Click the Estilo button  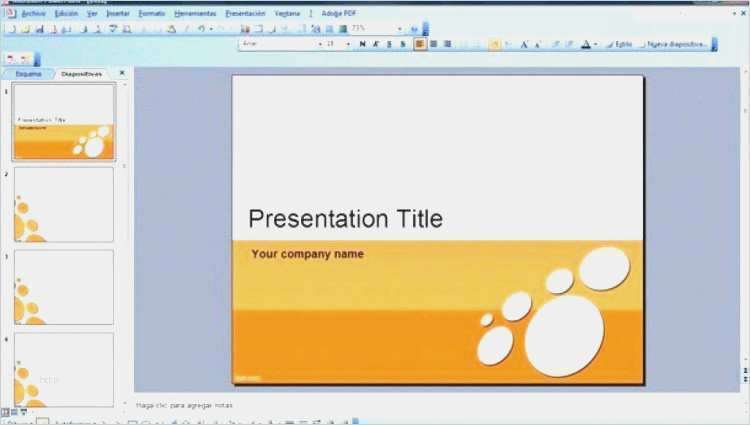620,44
